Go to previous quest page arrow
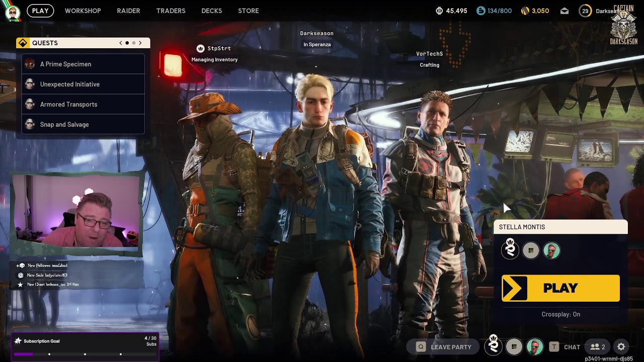644x362 pixels. (x=121, y=43)
